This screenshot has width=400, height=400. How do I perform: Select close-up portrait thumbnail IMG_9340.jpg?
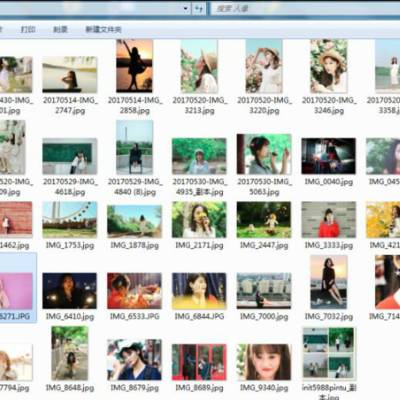[264, 362]
